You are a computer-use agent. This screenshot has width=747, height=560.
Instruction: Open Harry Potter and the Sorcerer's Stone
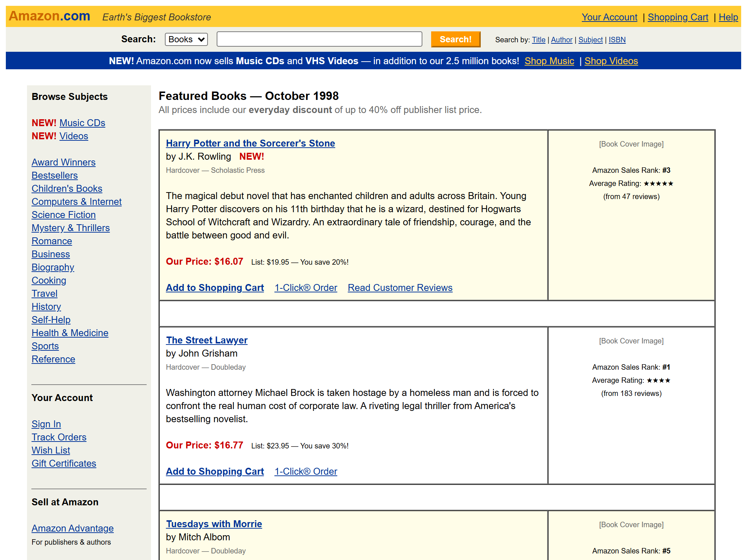(251, 143)
